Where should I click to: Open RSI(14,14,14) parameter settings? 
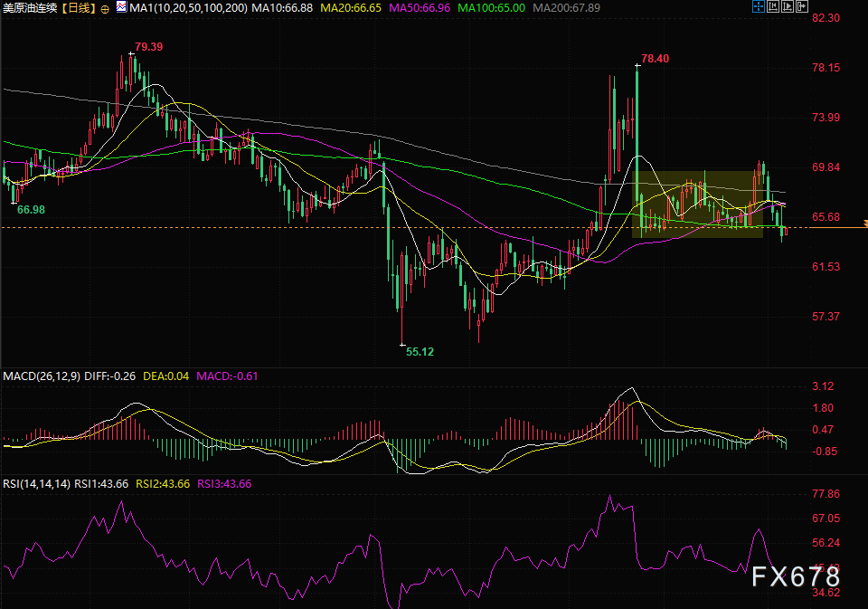tap(37, 484)
